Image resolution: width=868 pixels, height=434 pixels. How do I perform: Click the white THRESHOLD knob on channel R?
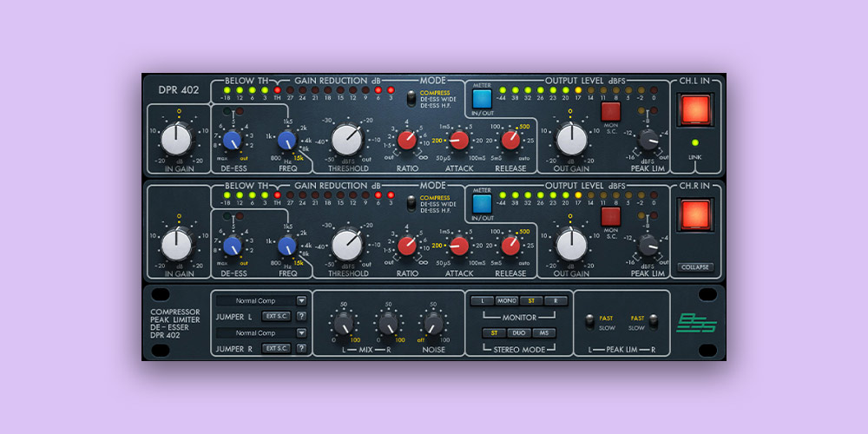346,245
